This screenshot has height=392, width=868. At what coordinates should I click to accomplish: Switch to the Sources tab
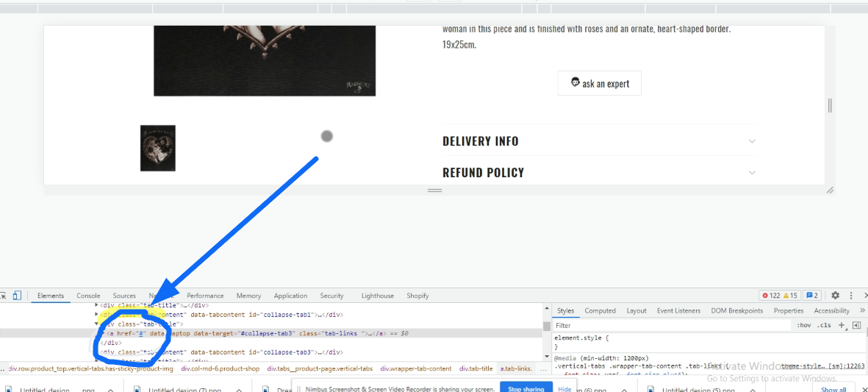pos(124,296)
